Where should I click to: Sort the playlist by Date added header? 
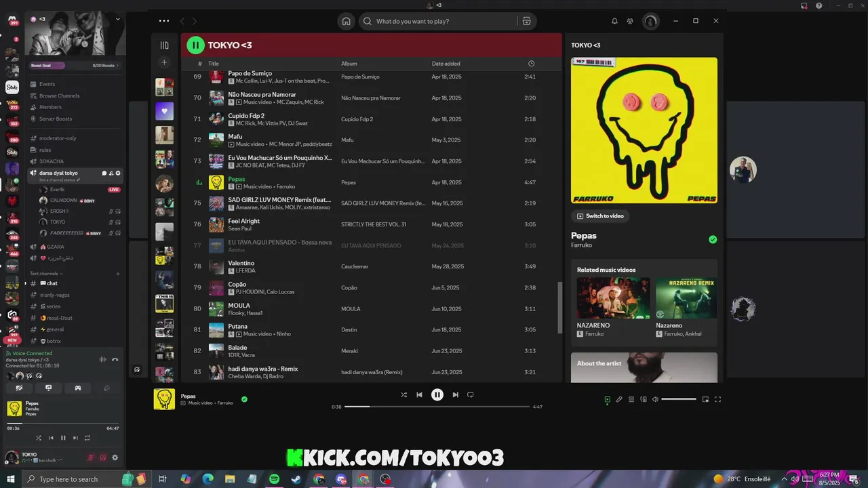(446, 64)
